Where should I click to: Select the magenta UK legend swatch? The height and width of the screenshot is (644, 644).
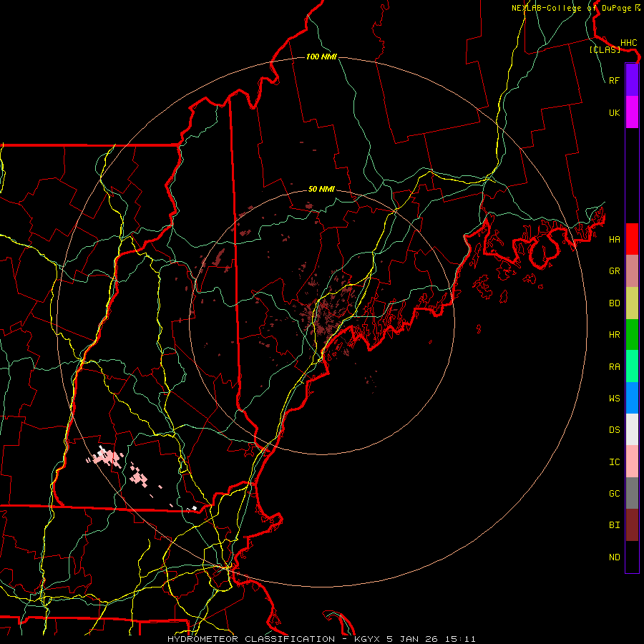pos(632,112)
